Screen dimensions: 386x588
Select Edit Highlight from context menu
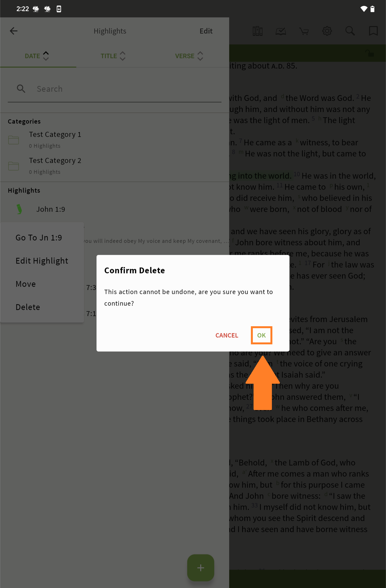click(42, 261)
